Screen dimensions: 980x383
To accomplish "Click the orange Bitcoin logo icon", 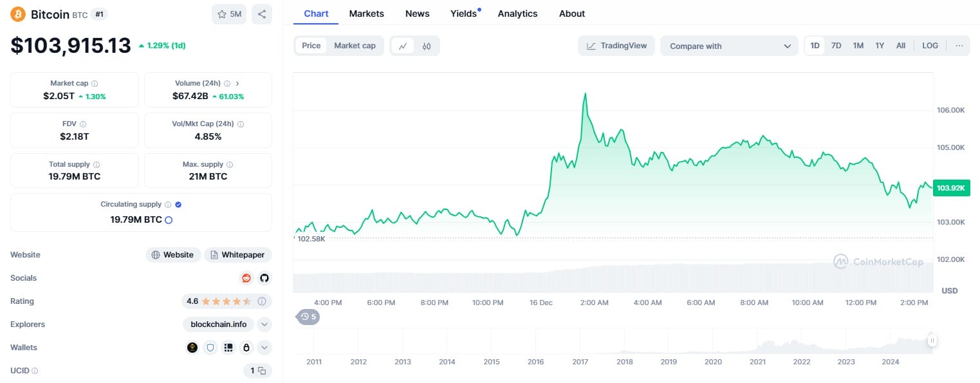I will pyautogui.click(x=18, y=14).
